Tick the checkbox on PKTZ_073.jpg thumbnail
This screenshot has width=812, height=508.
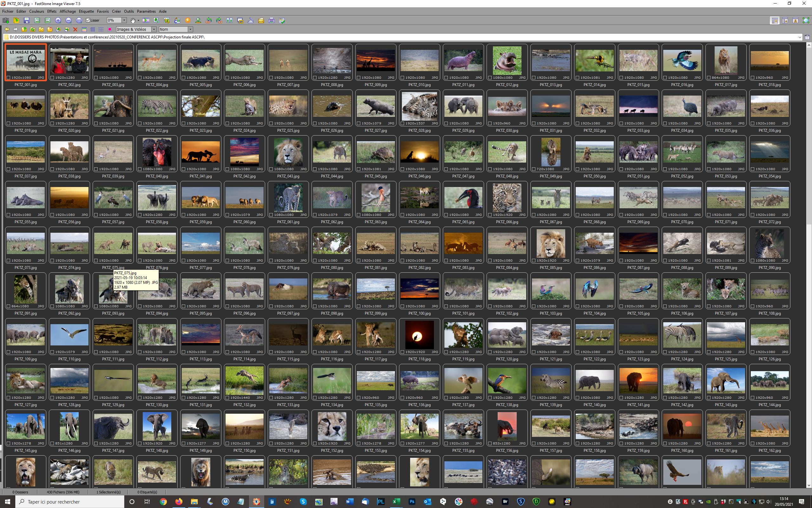pos(8,260)
